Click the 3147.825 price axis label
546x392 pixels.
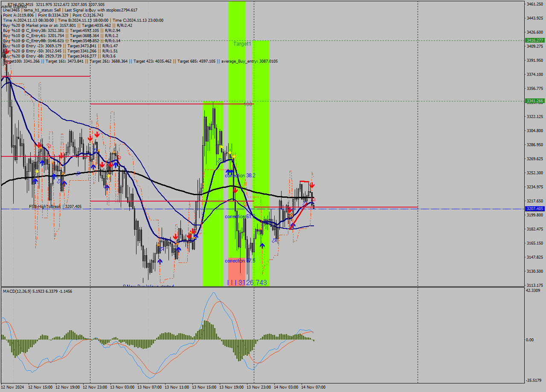tap(535, 257)
